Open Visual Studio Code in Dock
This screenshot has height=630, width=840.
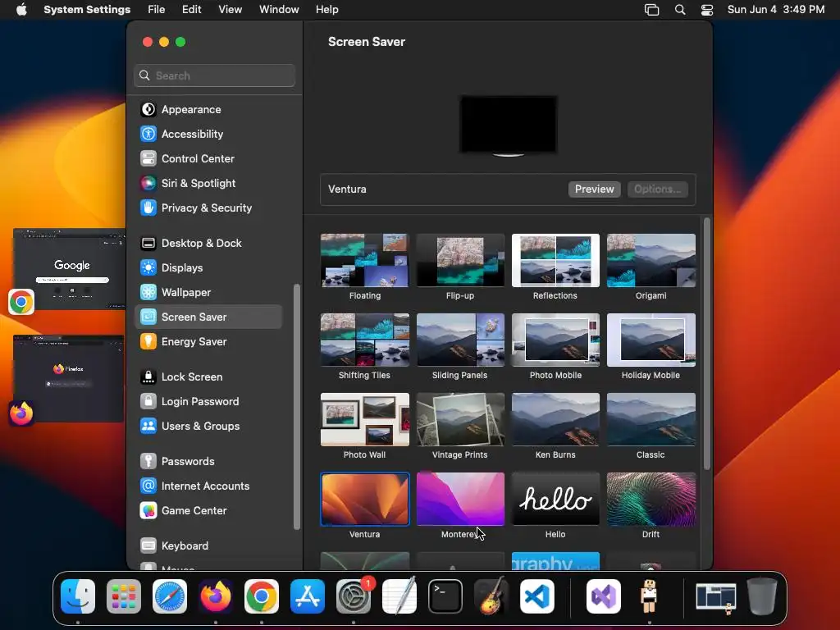click(x=536, y=596)
